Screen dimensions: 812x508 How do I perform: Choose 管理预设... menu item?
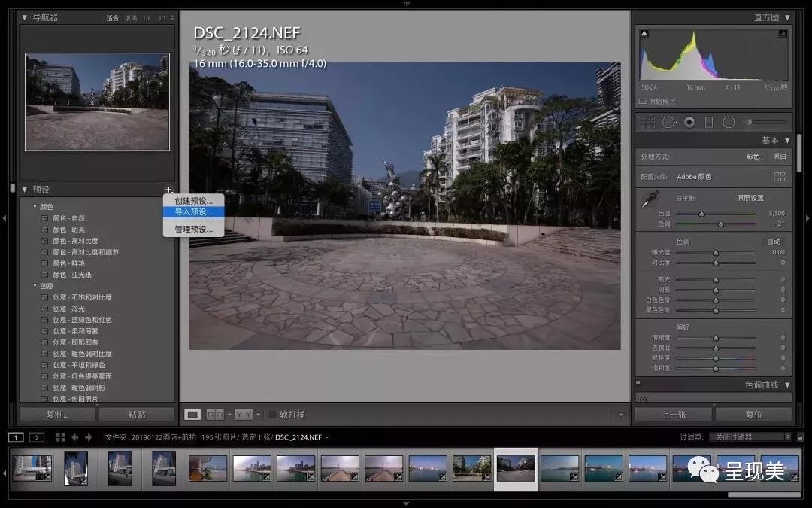(194, 229)
